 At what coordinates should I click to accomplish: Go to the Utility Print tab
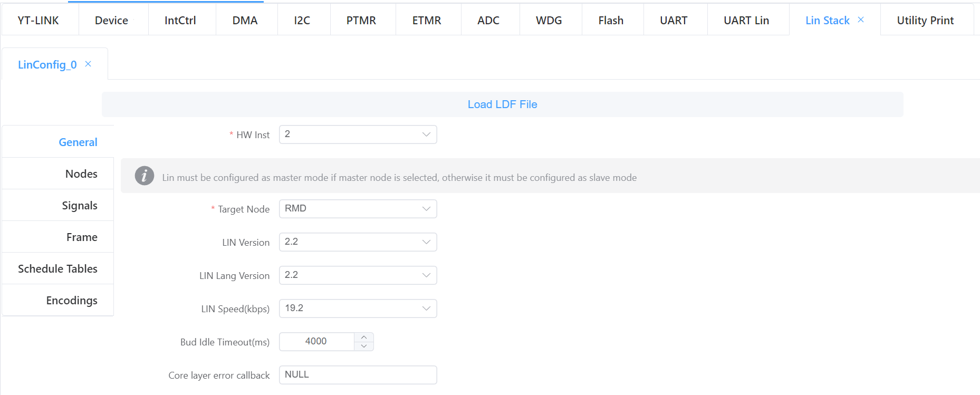point(925,21)
